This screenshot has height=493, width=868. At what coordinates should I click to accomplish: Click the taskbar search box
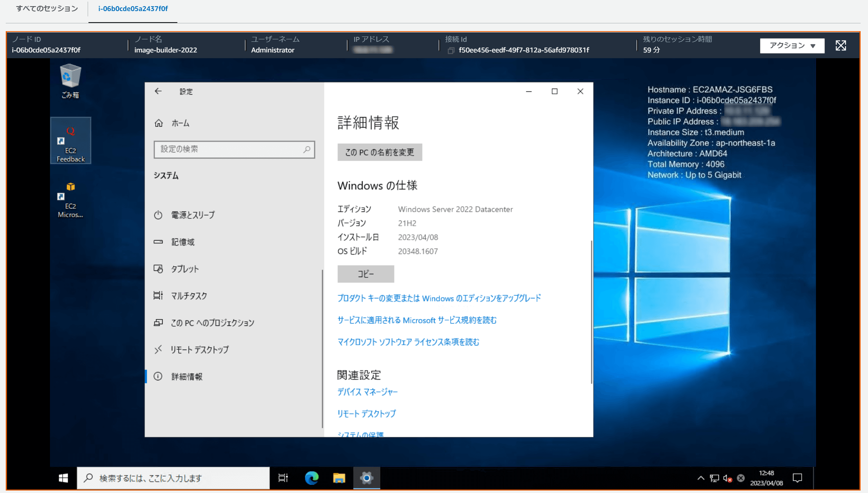pos(173,478)
